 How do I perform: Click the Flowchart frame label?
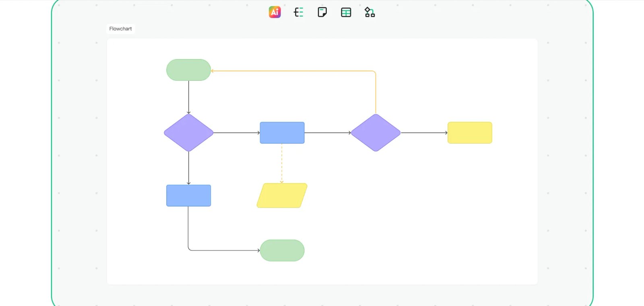[121, 29]
